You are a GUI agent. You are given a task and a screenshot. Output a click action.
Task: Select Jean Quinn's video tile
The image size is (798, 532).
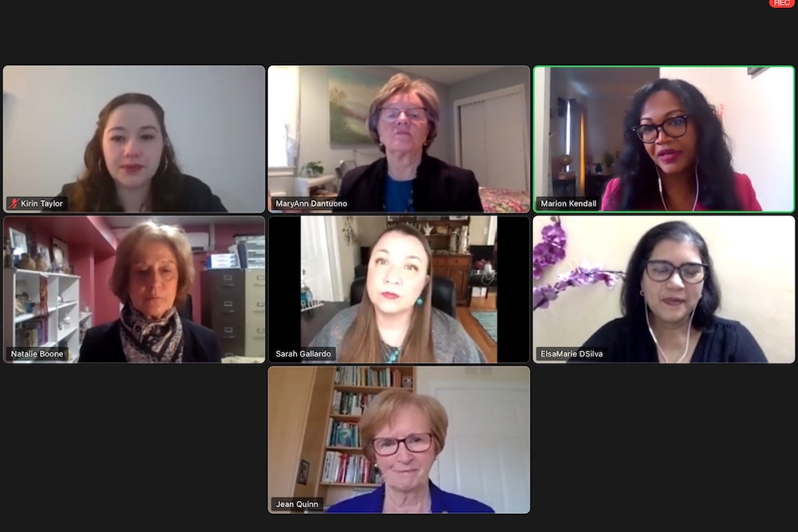click(399, 440)
